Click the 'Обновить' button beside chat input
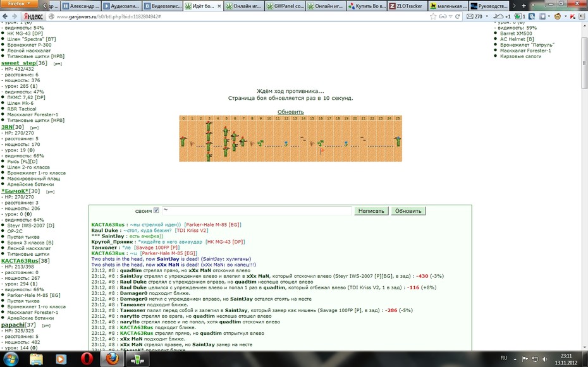This screenshot has height=367, width=588. click(408, 211)
